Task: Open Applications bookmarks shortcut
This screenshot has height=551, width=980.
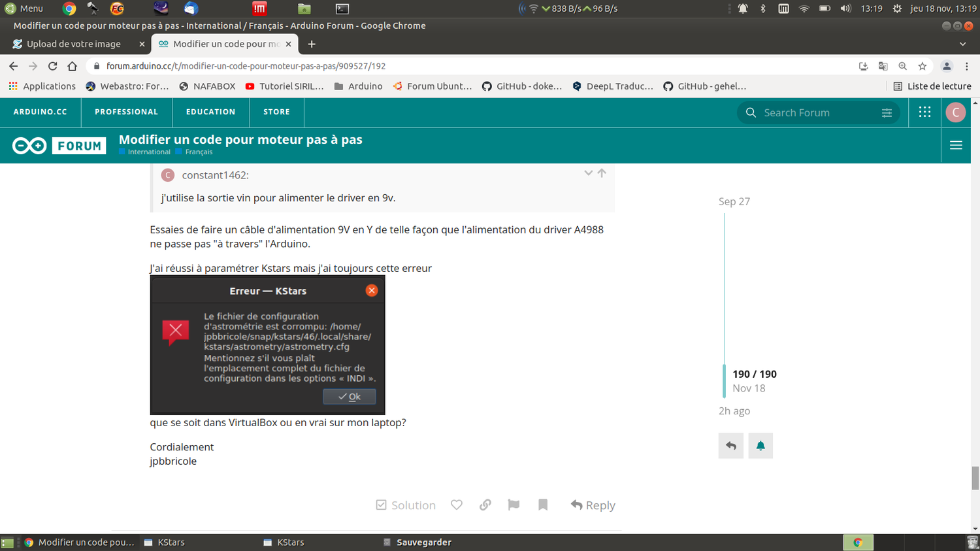Action: pos(42,86)
